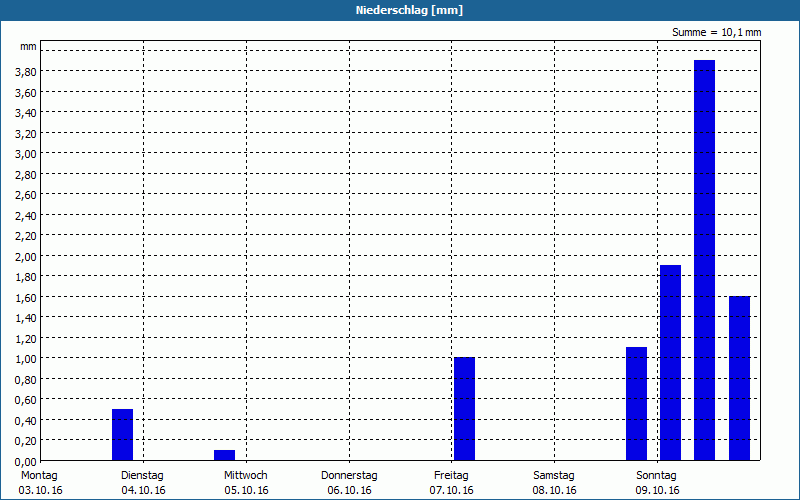Image resolution: width=800 pixels, height=500 pixels.
Task: Click the mm unit label on y-axis
Action: tap(28, 46)
